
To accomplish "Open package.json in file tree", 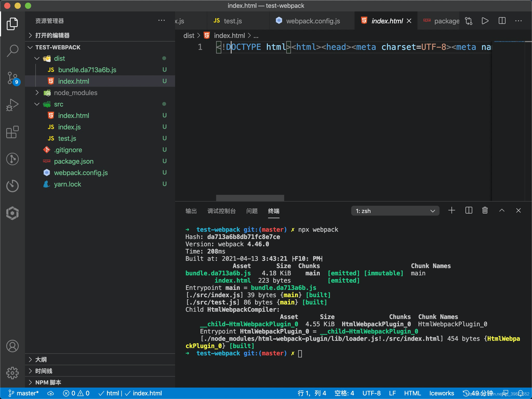I will tap(100, 161).
